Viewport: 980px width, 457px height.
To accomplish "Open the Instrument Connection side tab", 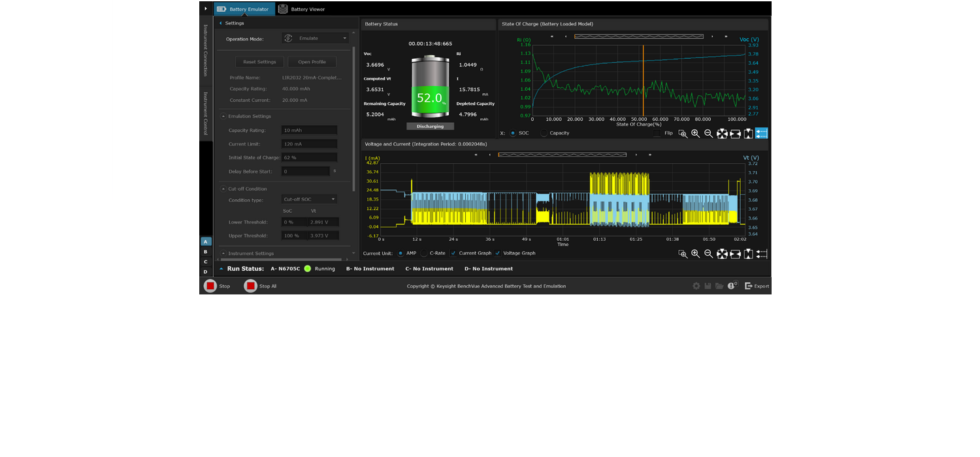I will pyautogui.click(x=205, y=50).
